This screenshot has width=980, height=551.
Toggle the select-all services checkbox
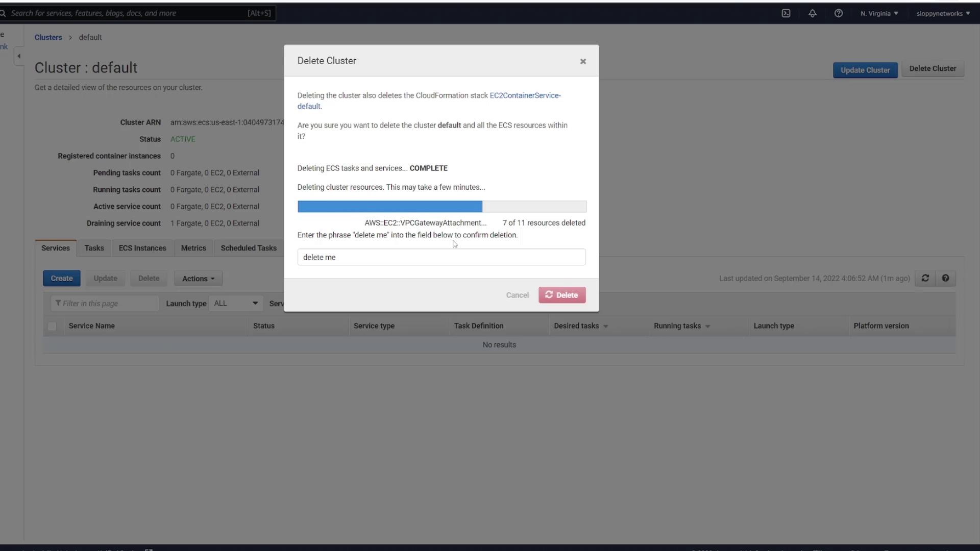pyautogui.click(x=52, y=326)
